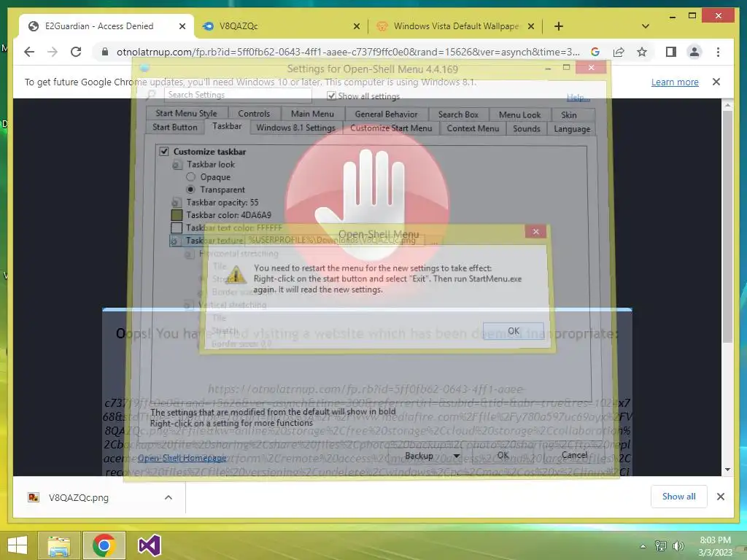747x560 pixels.
Task: Expand V8QAZQc.png download options arrow
Action: click(169, 497)
